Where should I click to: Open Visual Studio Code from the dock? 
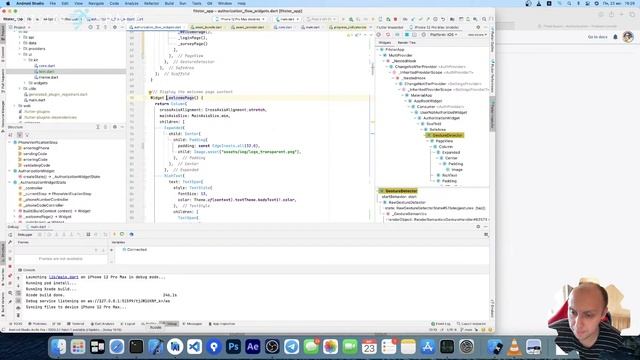pos(194,347)
